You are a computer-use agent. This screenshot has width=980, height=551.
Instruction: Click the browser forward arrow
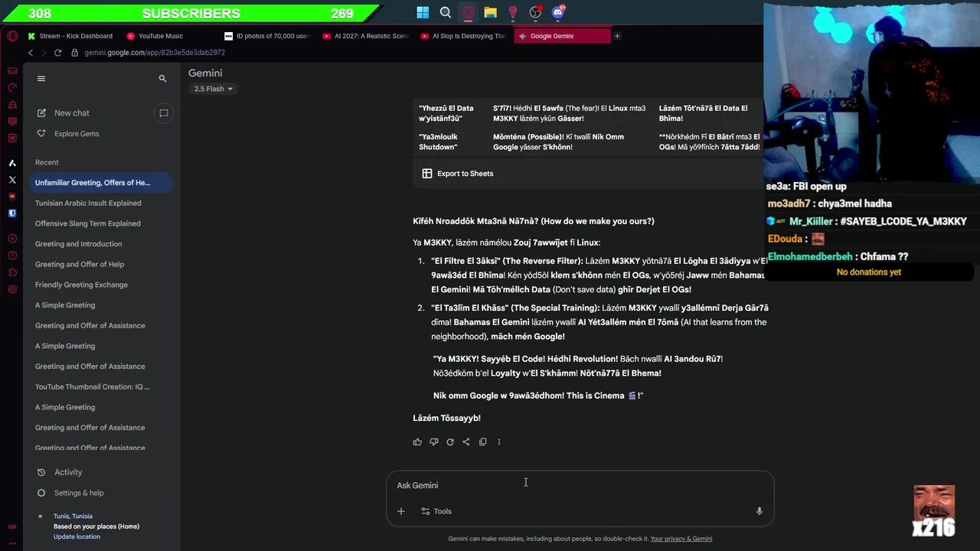[x=44, y=53]
